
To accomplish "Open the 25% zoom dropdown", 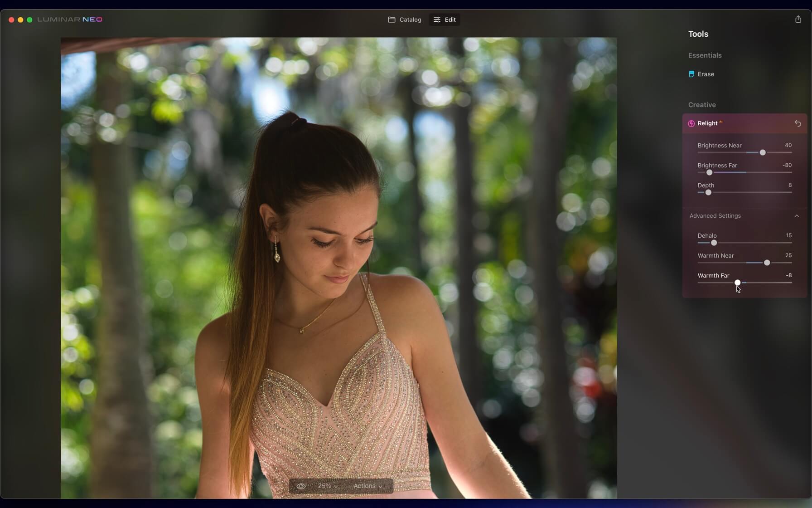I will 328,486.
